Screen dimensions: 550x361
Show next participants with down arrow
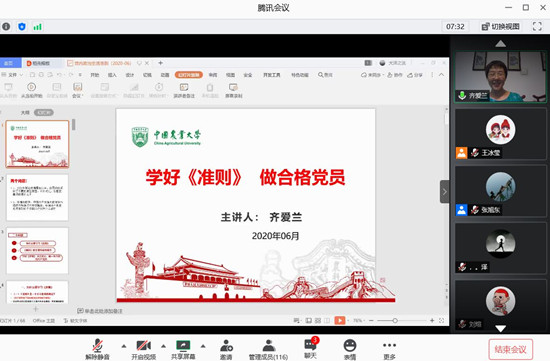[x=500, y=328]
